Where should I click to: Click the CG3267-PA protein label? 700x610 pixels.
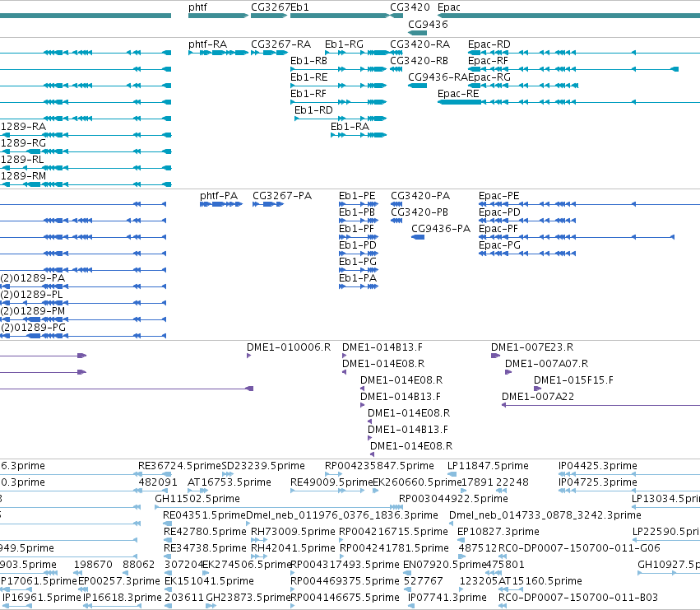[282, 196]
